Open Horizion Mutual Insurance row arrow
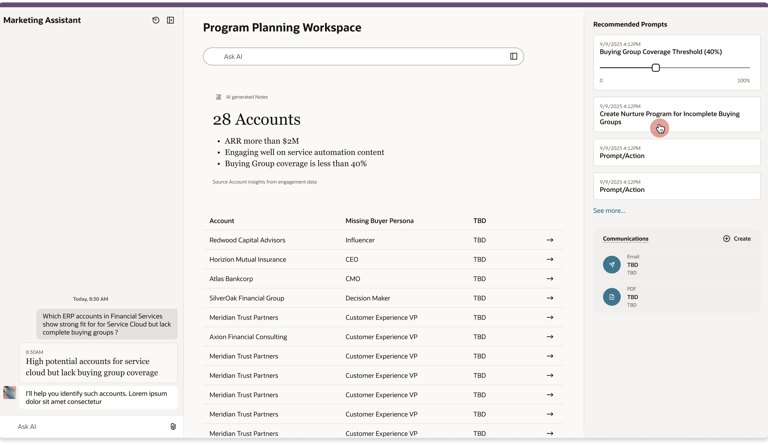 coord(550,260)
